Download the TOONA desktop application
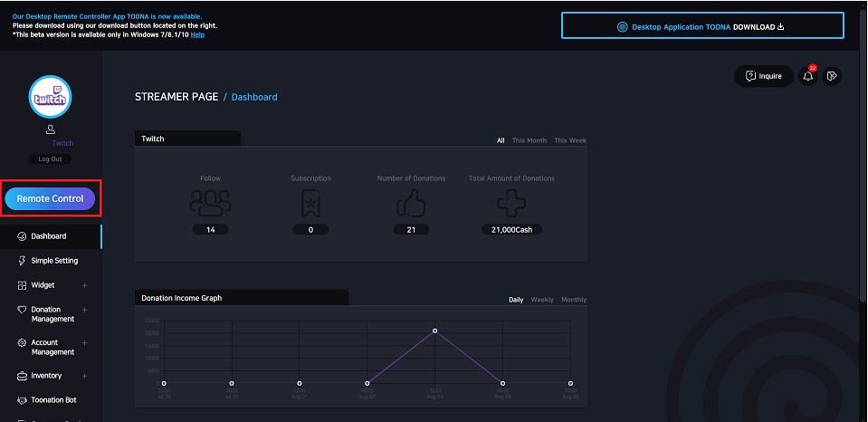The height and width of the screenshot is (422, 868). (x=702, y=26)
